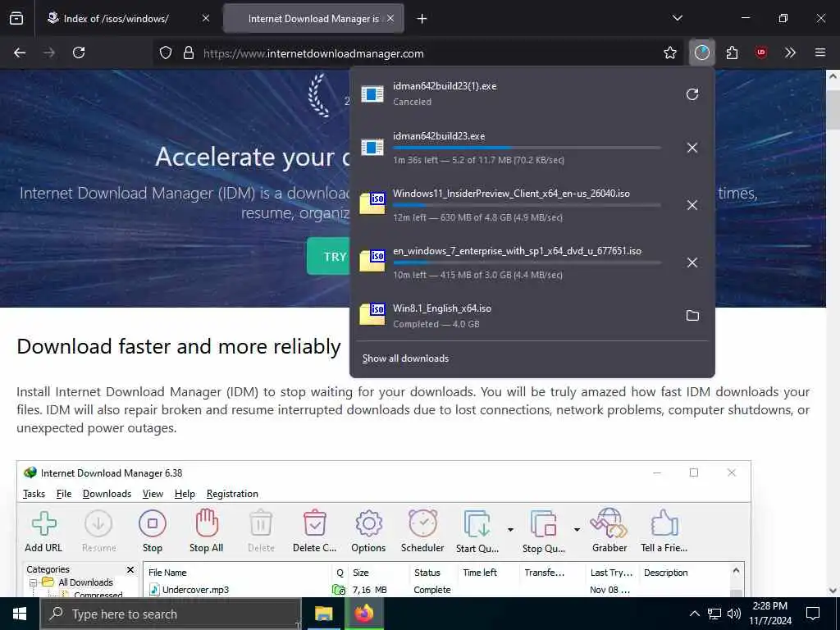Click the IDM Delete Completed icon
Viewport: 840px width, 630px height.
314,531
